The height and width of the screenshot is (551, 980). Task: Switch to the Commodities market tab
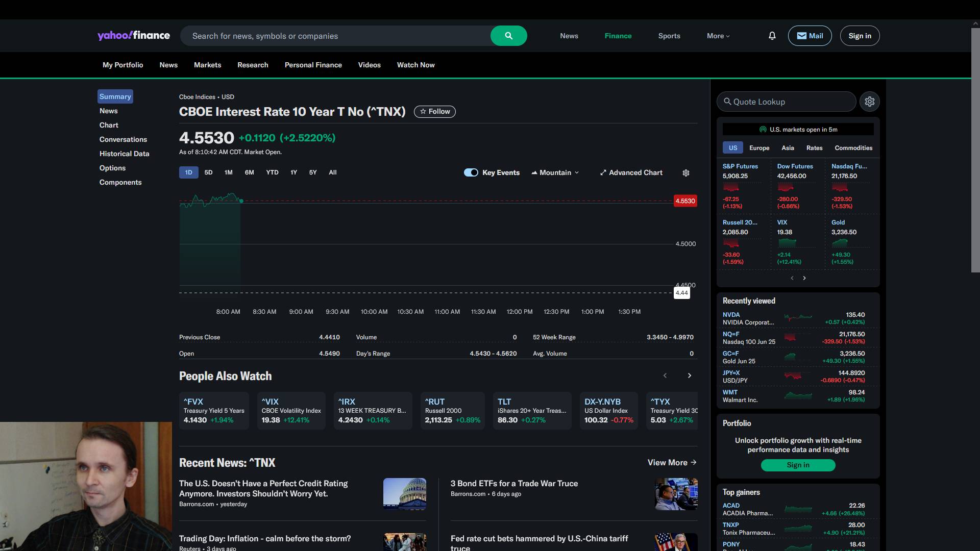click(x=853, y=148)
